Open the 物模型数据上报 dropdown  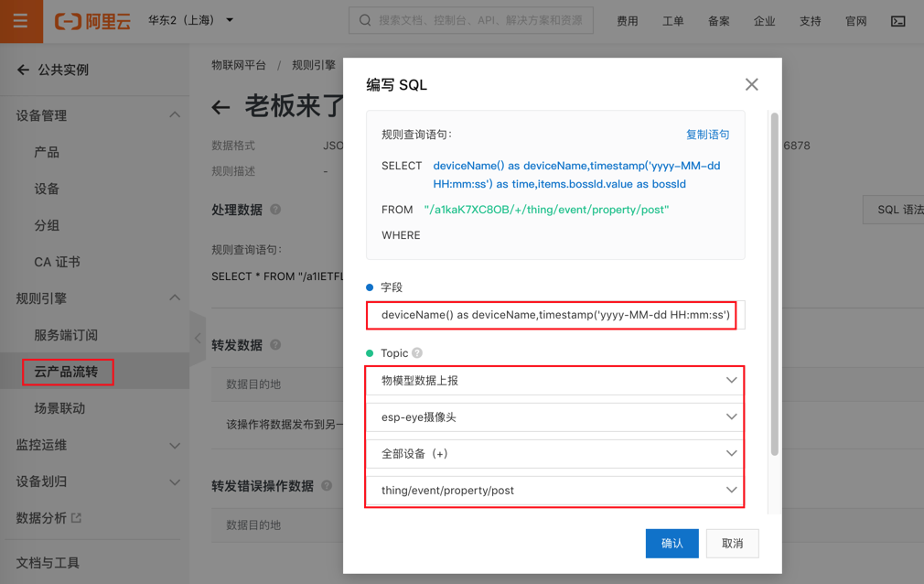(552, 379)
